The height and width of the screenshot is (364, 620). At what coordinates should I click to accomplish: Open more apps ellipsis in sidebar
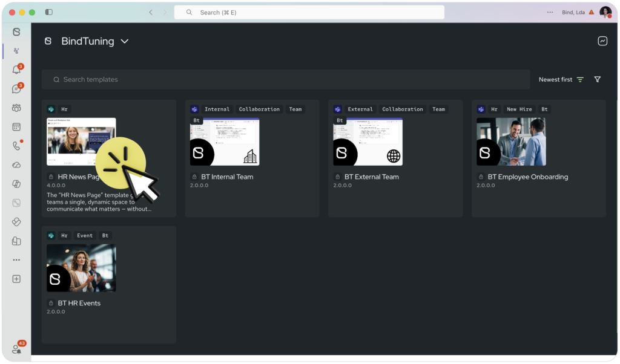click(16, 260)
